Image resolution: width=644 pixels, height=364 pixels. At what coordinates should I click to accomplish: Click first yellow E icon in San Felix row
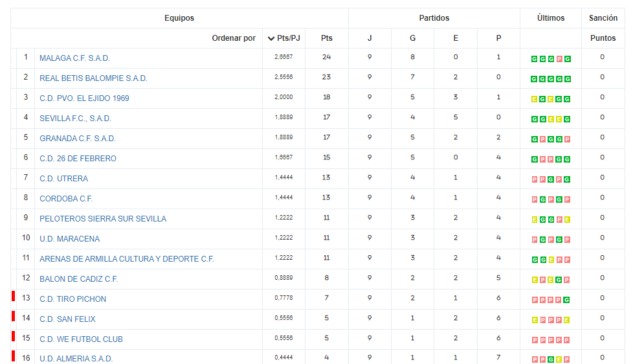tap(534, 321)
